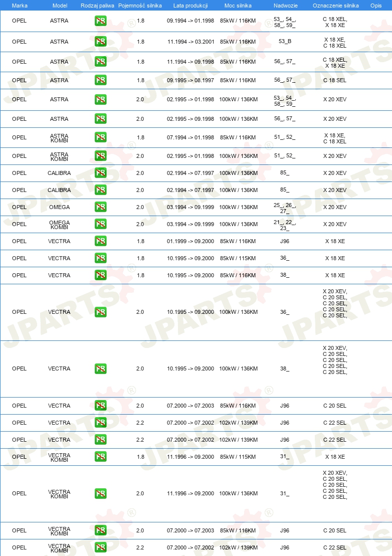Viewport: 392px width, 556px height.
Task: Select 'OPEL' in the ASTRA 53_B row
Action: point(19,42)
